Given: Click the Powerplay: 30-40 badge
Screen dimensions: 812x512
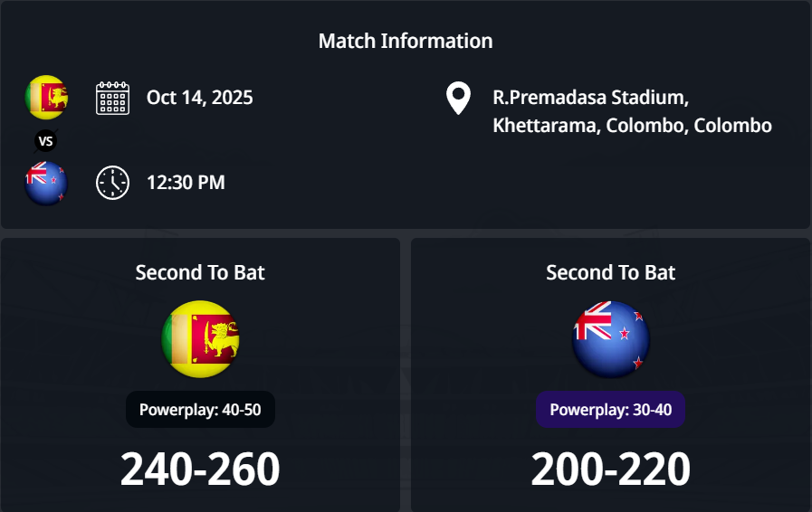Looking at the screenshot, I should [611, 410].
